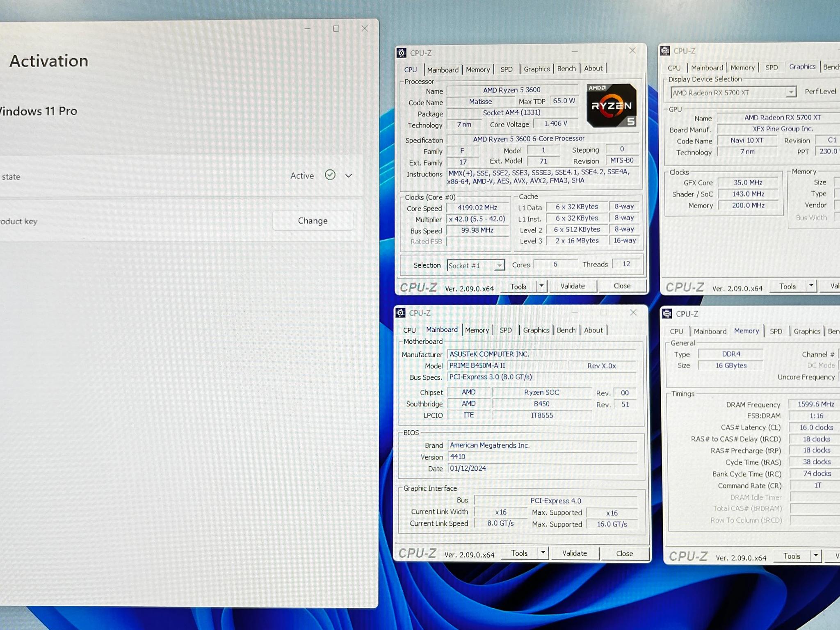Switch to Mainboard tab in the top-left CPU-Z window
Viewport: 840px width, 630px height.
(x=443, y=70)
